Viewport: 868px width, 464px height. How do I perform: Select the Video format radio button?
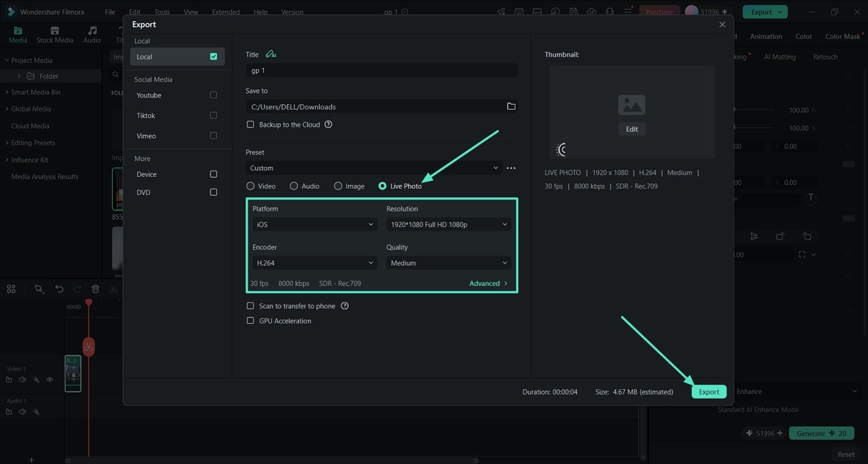tap(250, 186)
